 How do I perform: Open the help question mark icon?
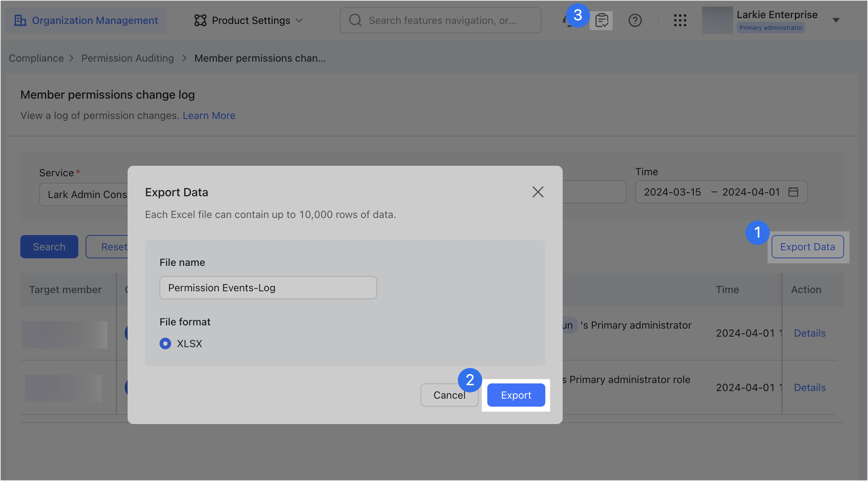[x=635, y=20]
